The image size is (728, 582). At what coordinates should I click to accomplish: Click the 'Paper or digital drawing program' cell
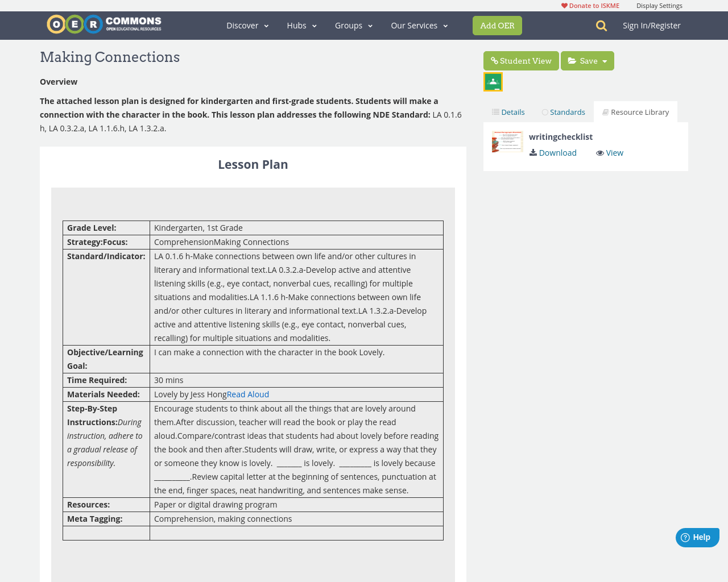pyautogui.click(x=296, y=505)
